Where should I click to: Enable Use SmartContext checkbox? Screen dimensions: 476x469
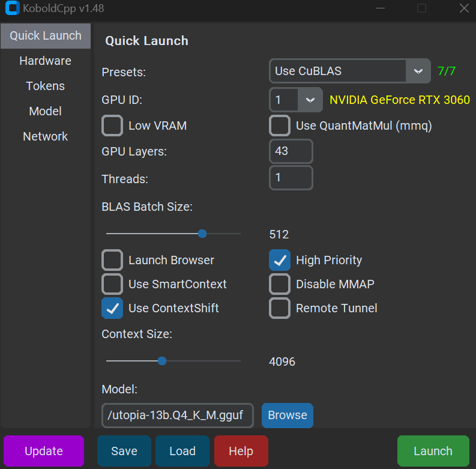click(x=112, y=284)
